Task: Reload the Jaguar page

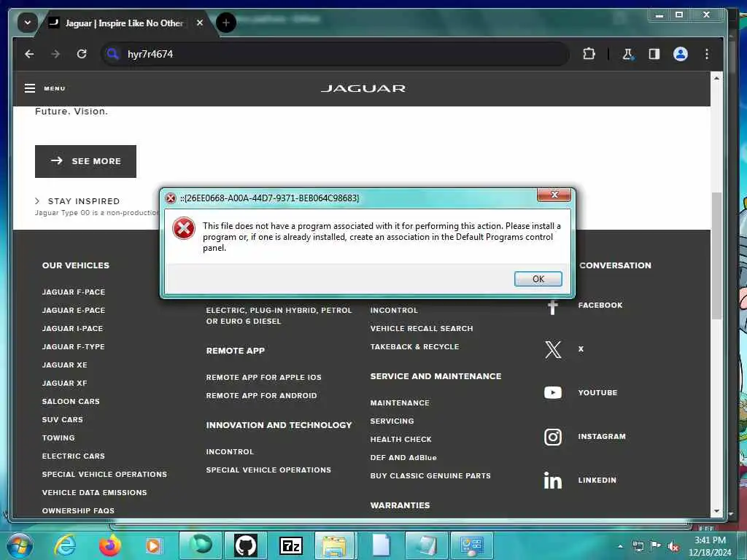Action: (82, 54)
